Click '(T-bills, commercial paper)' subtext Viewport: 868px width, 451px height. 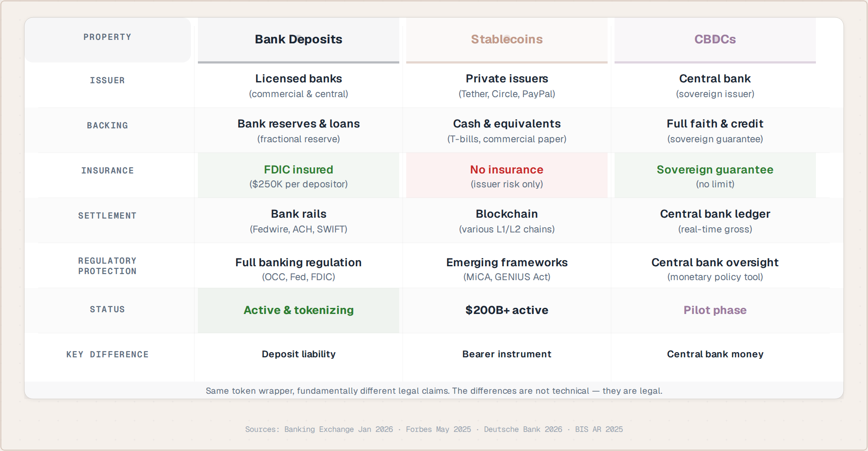pos(507,139)
